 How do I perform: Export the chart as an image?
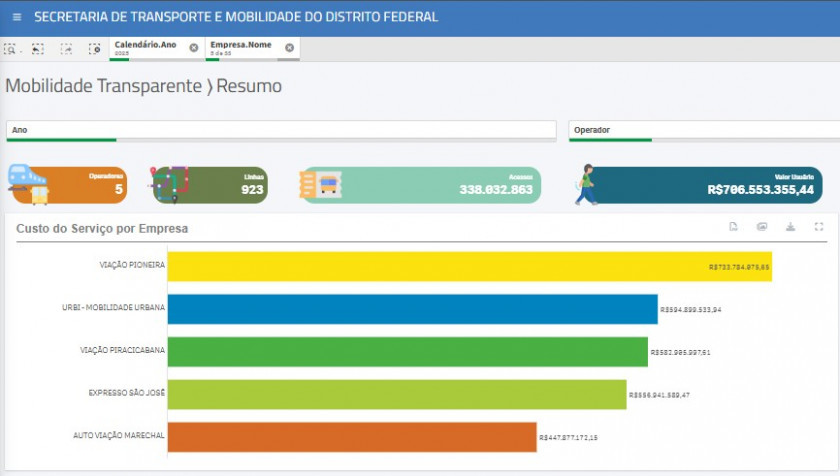tap(762, 227)
